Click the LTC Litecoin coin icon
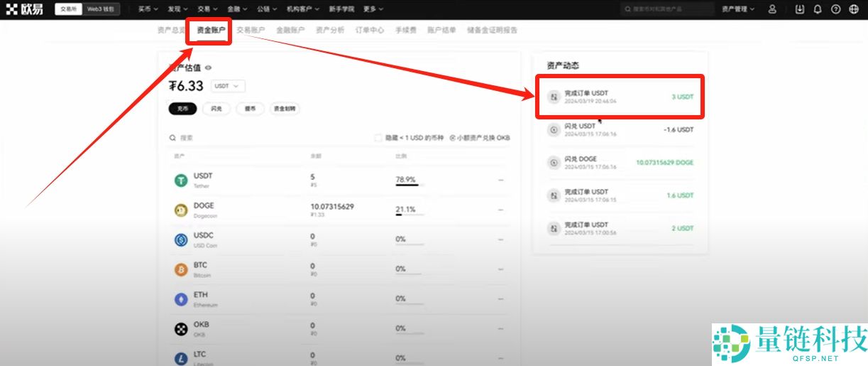The image size is (868, 366). click(181, 357)
